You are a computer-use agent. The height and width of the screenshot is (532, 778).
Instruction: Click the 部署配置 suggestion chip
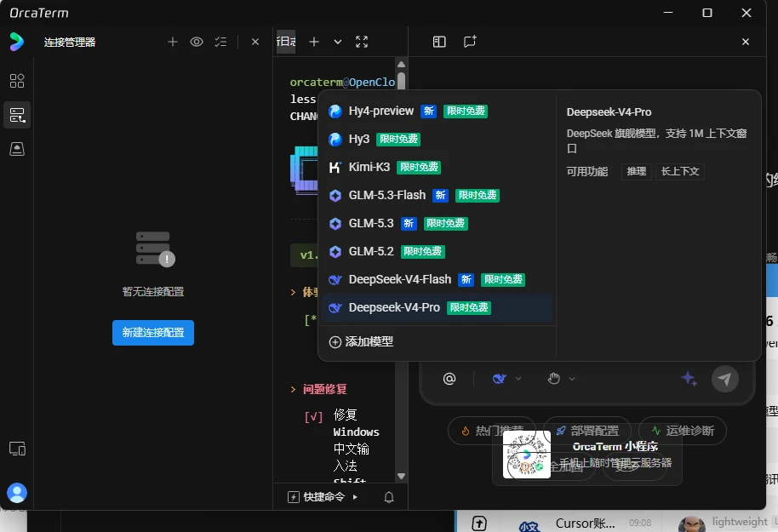coord(587,431)
